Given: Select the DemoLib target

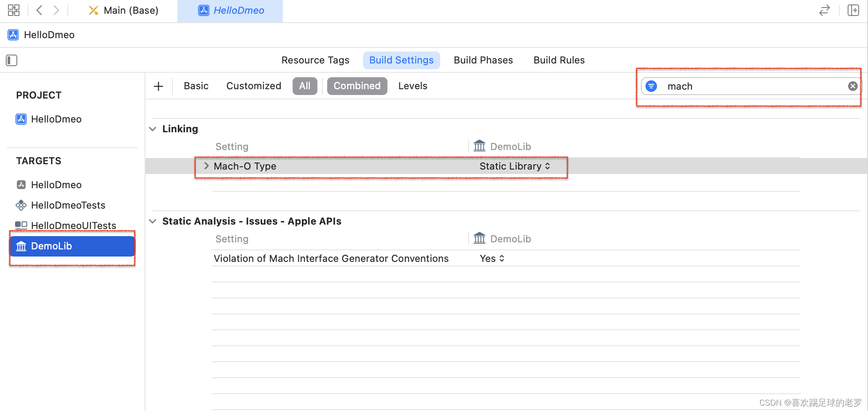Looking at the screenshot, I should 72,246.
